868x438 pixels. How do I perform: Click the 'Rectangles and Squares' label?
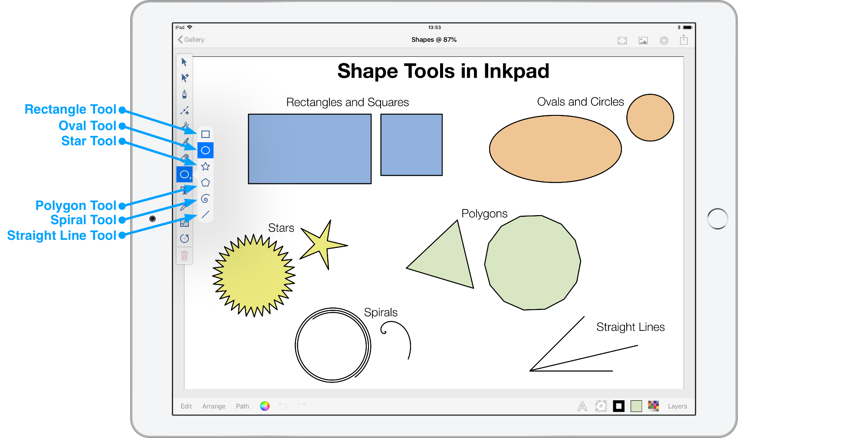coord(348,102)
